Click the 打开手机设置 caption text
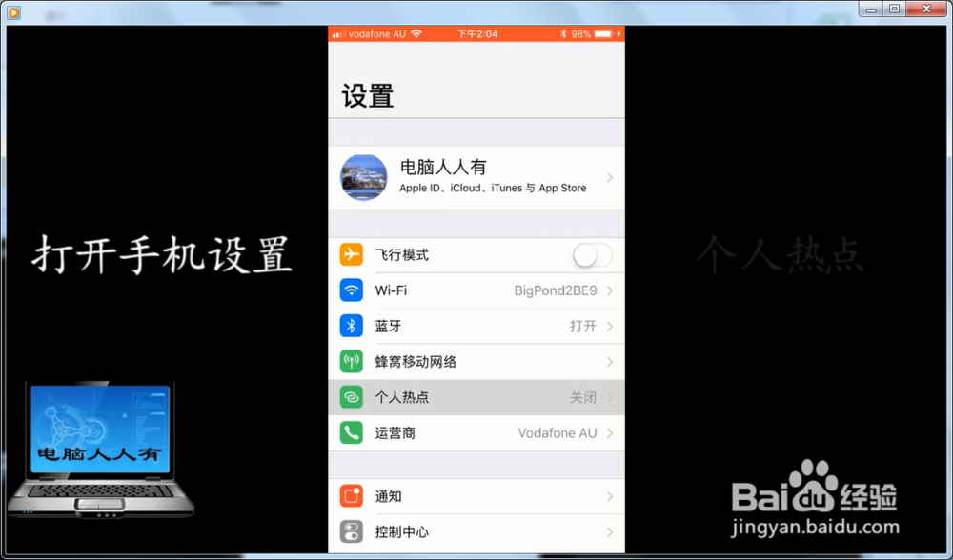 162,254
